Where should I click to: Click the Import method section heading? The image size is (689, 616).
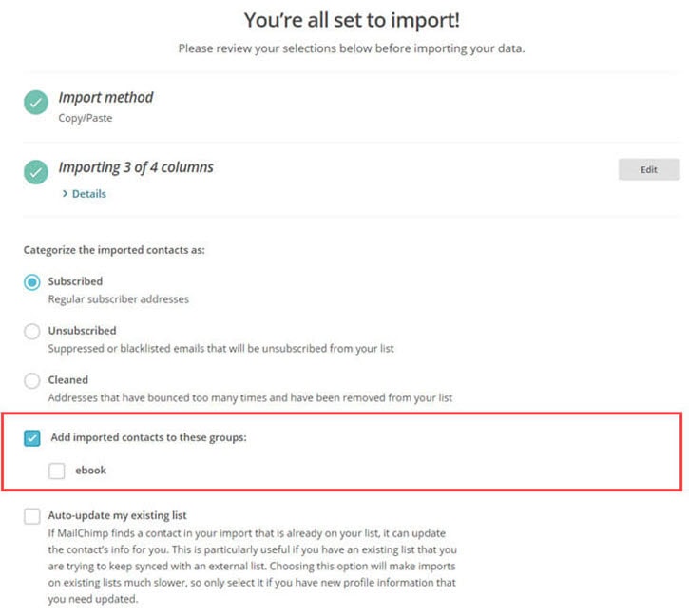tap(105, 97)
